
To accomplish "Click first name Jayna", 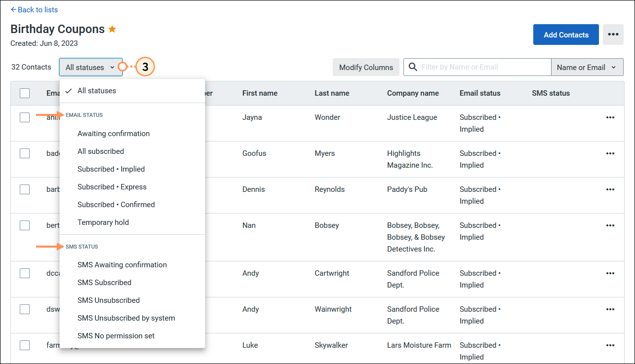I will pyautogui.click(x=252, y=117).
